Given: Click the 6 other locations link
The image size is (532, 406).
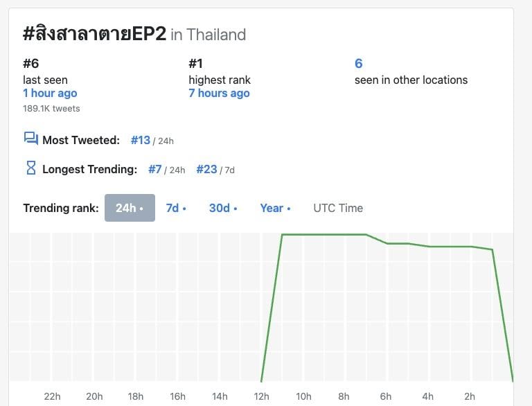Looking at the screenshot, I should (359, 64).
